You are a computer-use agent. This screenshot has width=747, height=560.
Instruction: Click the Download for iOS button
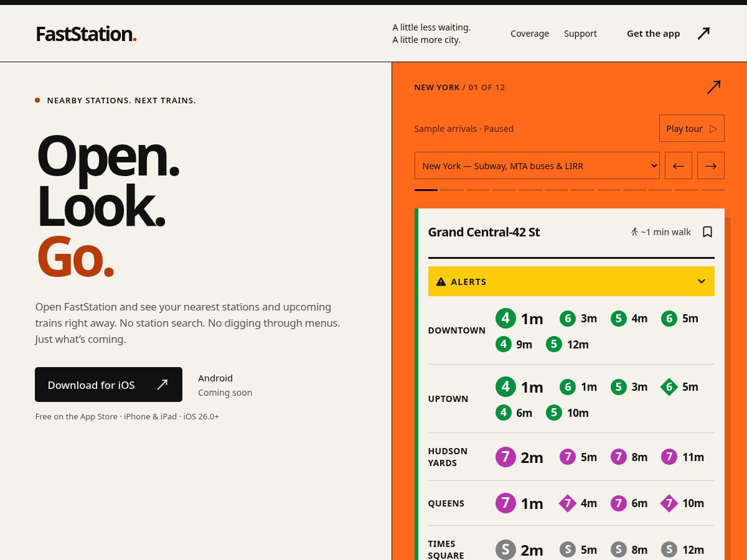108,385
